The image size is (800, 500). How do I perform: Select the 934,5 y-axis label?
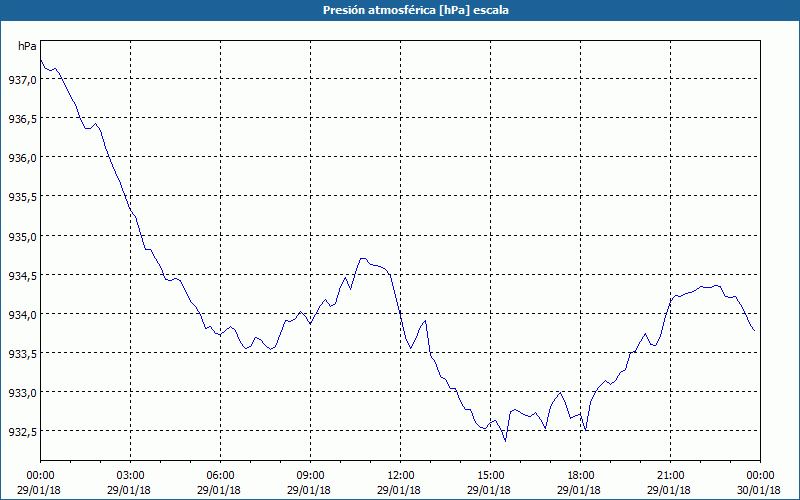[22, 276]
